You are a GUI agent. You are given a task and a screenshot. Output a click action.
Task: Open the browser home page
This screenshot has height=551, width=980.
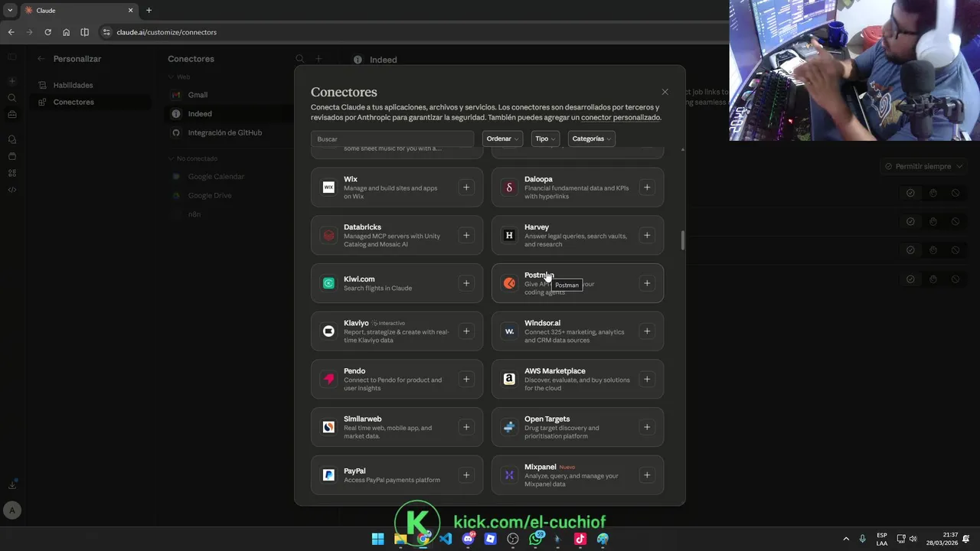pyautogui.click(x=66, y=32)
